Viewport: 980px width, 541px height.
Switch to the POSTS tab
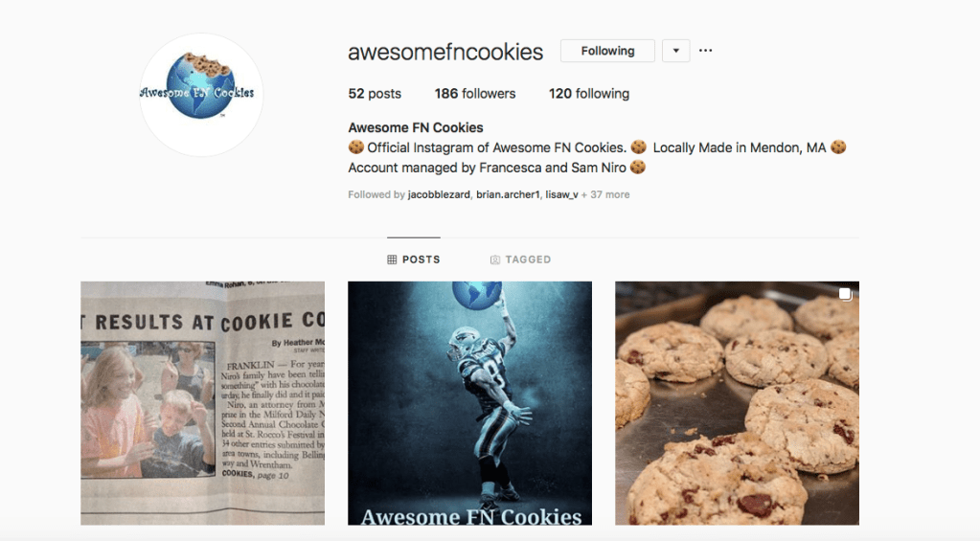414,259
